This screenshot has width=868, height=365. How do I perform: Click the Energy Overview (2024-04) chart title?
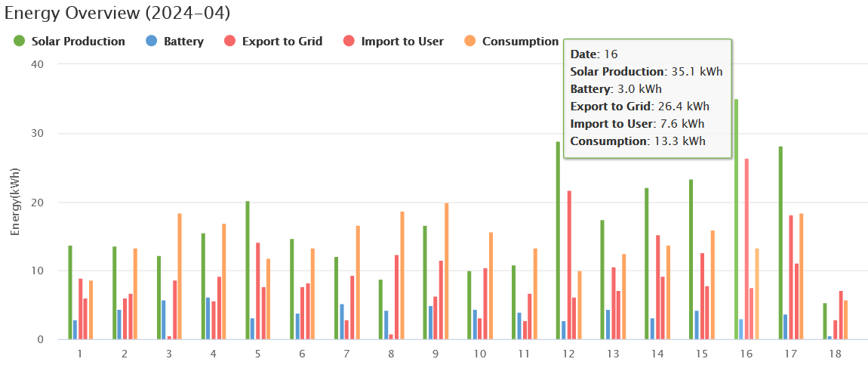point(118,13)
